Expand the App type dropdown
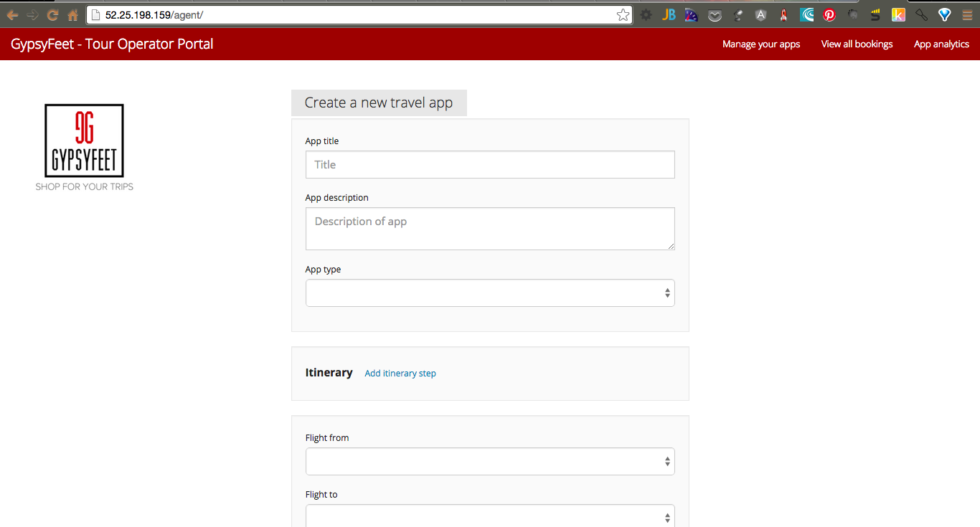980x527 pixels. pos(490,293)
